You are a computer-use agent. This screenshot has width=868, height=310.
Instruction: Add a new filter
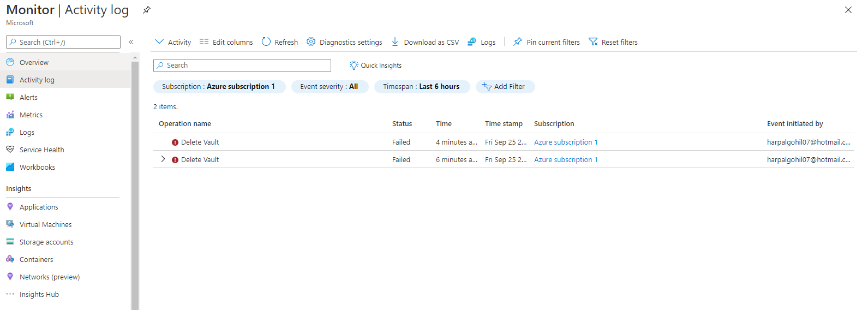click(505, 87)
